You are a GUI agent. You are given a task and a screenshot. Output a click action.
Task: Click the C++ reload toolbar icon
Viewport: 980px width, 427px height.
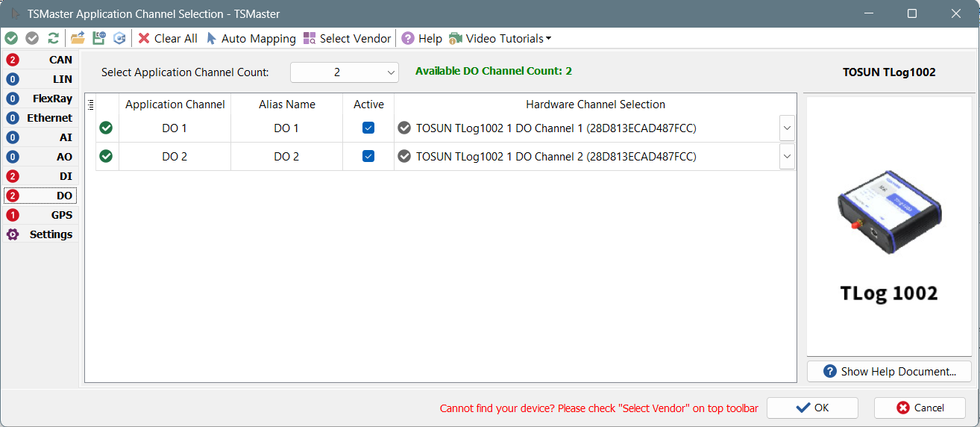click(x=119, y=38)
